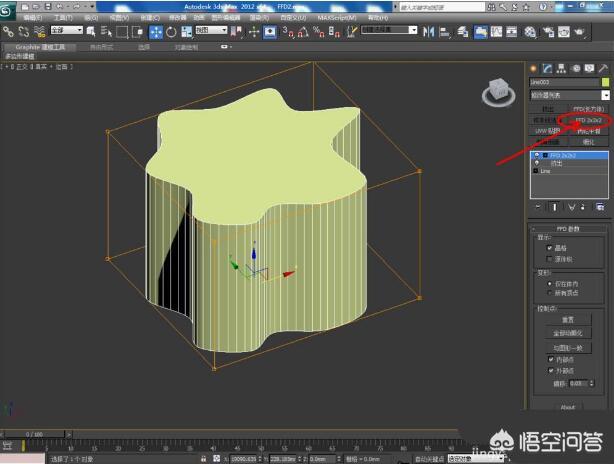Toggle the 晶格 (Lattice) checkbox
Viewport: 614px width, 464px height.
click(x=550, y=247)
